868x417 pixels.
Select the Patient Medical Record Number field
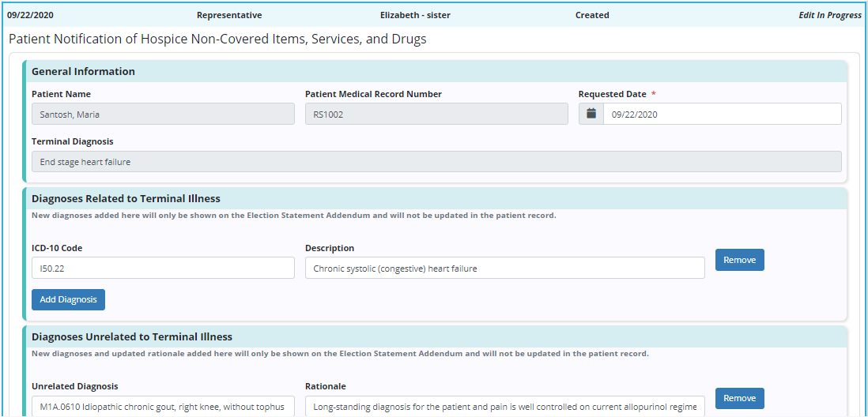(x=436, y=115)
